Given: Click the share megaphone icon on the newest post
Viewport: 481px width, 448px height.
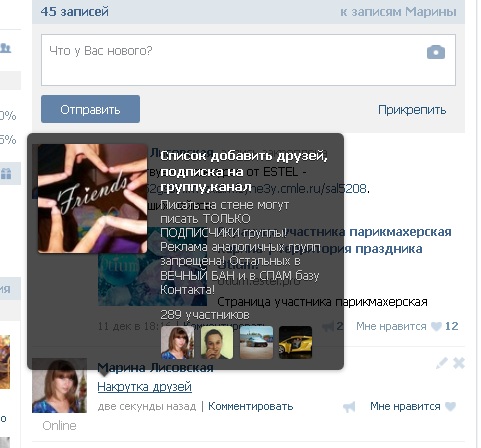Looking at the screenshot, I should [349, 407].
